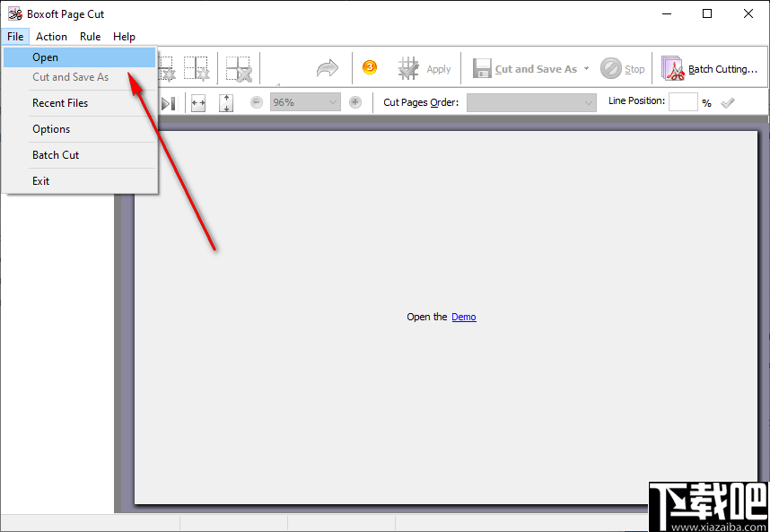Open the Demo link
Image resolution: width=770 pixels, height=532 pixels.
pyautogui.click(x=463, y=316)
